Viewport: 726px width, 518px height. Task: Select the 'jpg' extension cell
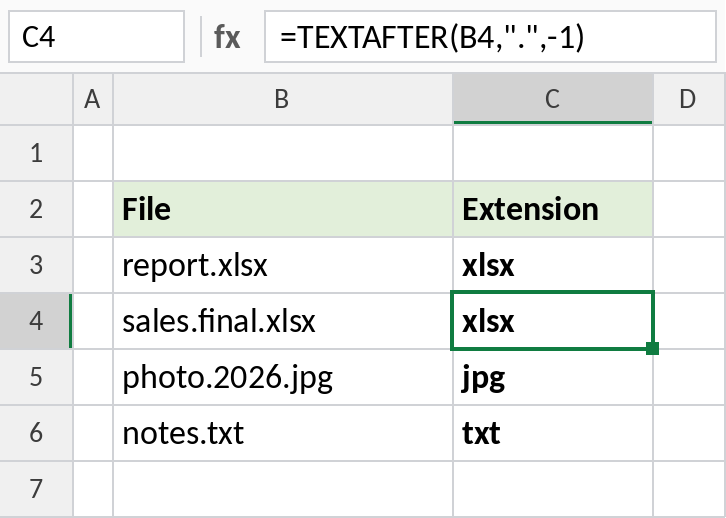553,377
